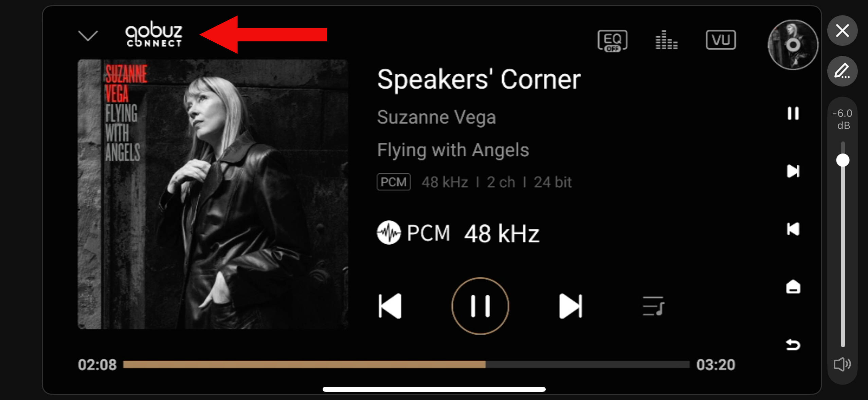Collapse player with the down chevron
The width and height of the screenshot is (868, 400).
88,35
